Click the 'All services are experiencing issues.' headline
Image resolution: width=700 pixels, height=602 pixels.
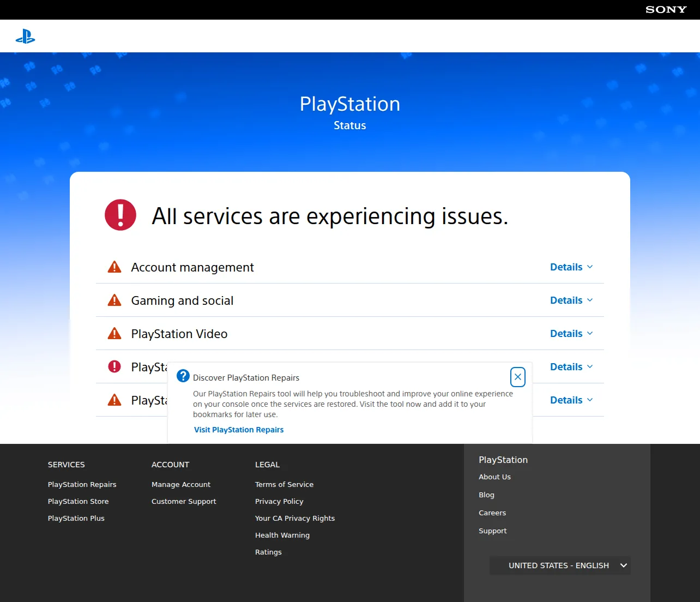click(x=330, y=216)
